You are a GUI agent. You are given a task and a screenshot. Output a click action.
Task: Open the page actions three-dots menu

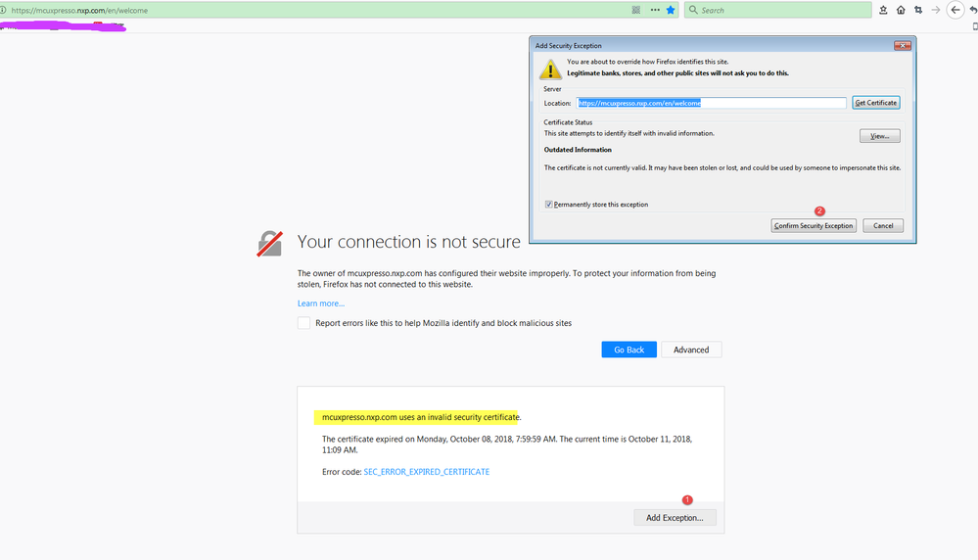(655, 10)
